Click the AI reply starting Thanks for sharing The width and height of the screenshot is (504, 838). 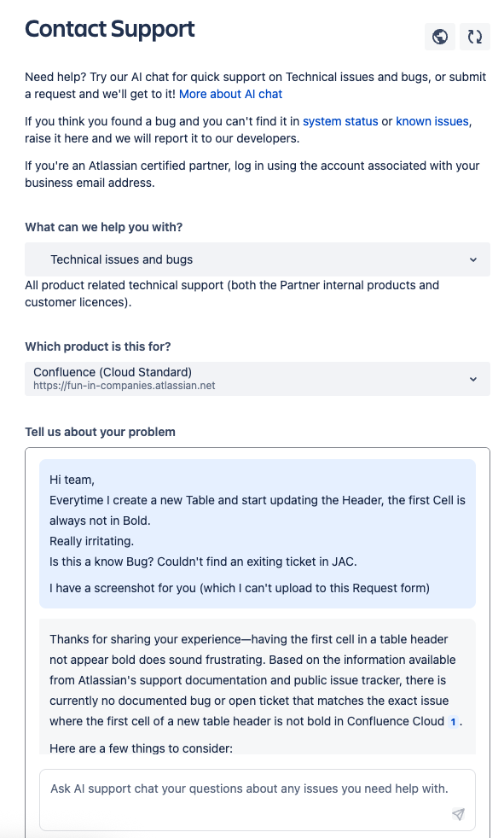[x=258, y=687]
